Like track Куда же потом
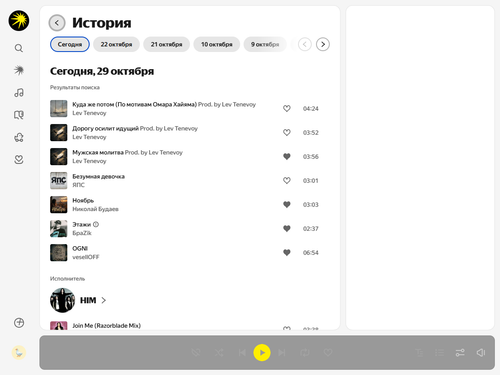Image resolution: width=500 pixels, height=375 pixels. (287, 108)
